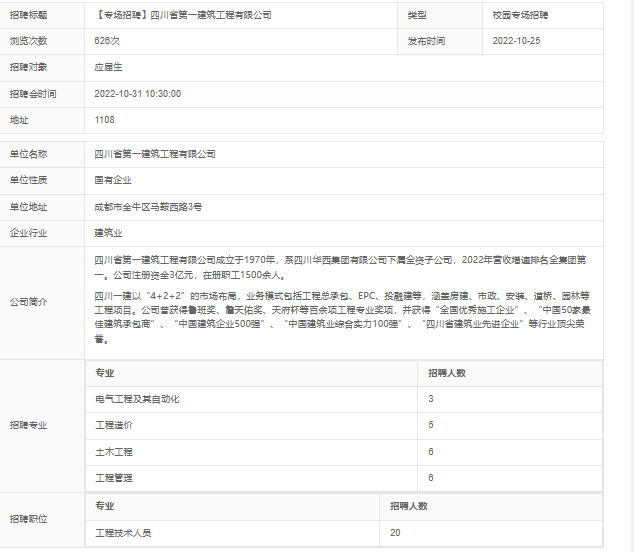Select the 校园专场招聘 type value
This screenshot has width=634, height=552.
tap(520, 15)
